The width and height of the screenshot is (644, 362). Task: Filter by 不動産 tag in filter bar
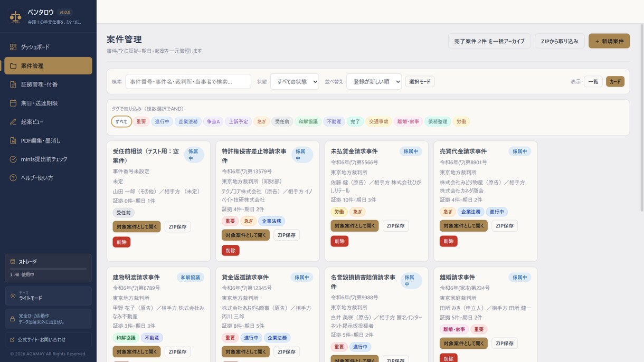click(x=334, y=122)
